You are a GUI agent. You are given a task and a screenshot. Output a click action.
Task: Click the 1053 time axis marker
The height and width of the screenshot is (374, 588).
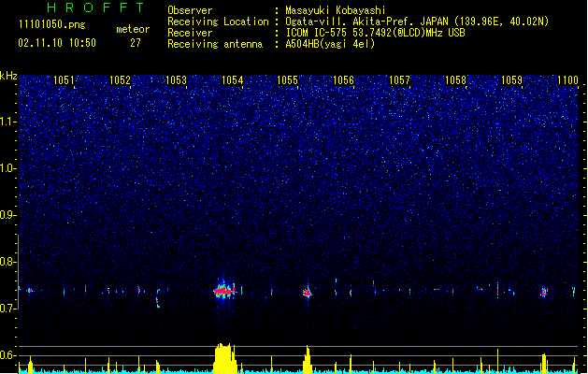pyautogui.click(x=176, y=80)
